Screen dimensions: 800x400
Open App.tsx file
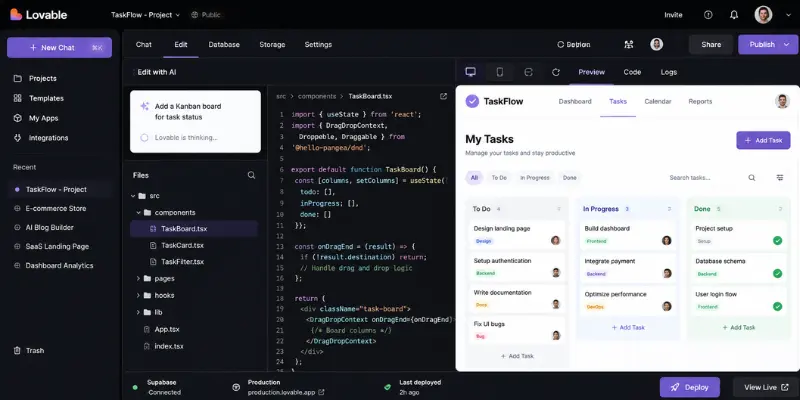[167, 329]
